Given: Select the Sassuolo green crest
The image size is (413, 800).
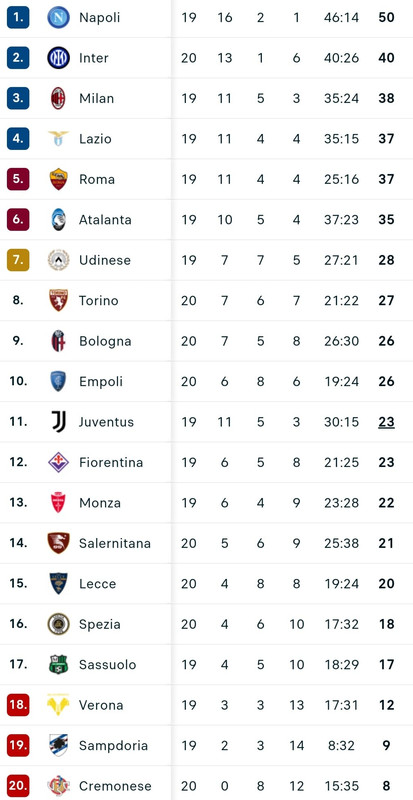Looking at the screenshot, I should (x=58, y=664).
